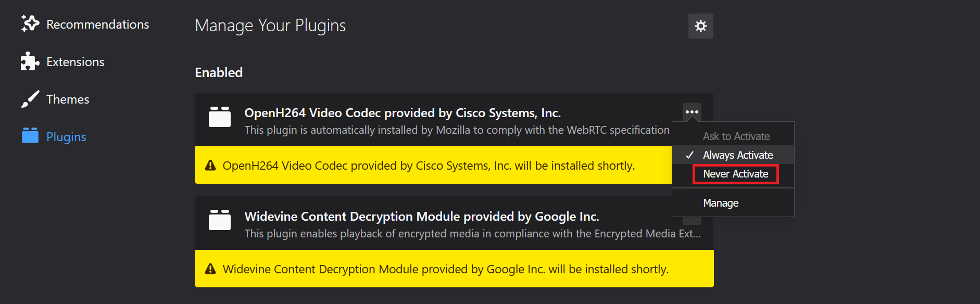This screenshot has height=304, width=980.
Task: Choose Manage from the plugin menu
Action: point(721,203)
